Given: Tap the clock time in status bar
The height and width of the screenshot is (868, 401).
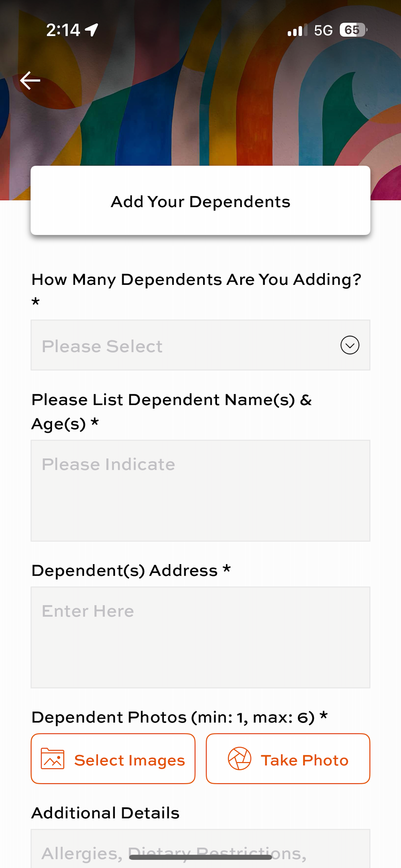Looking at the screenshot, I should tap(63, 30).
